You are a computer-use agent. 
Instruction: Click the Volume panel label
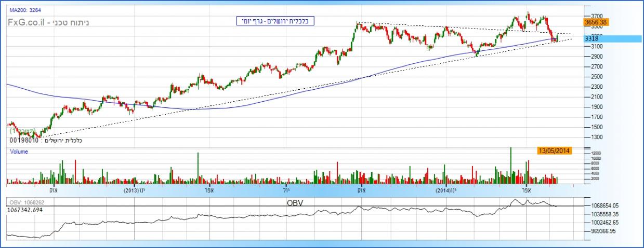(18, 152)
